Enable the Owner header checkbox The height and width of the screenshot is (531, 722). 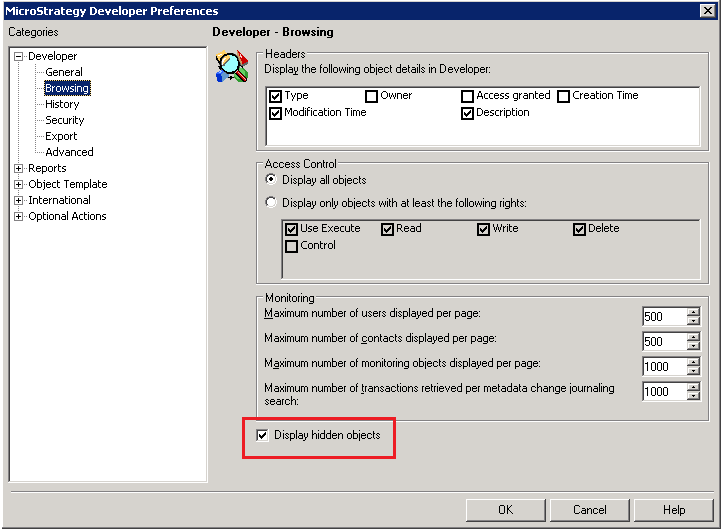coord(372,96)
